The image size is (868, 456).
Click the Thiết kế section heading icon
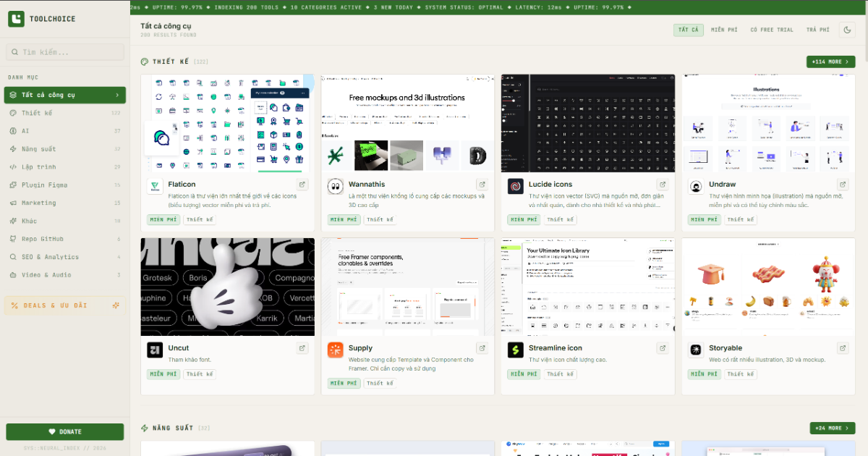pos(145,62)
